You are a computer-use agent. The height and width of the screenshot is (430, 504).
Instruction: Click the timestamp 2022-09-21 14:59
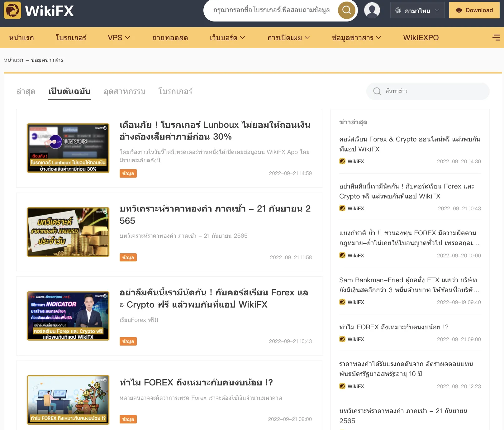point(290,174)
